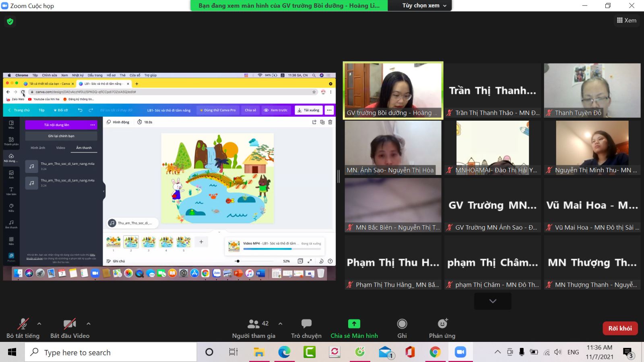Open the Người tham gia participants list

(254, 324)
